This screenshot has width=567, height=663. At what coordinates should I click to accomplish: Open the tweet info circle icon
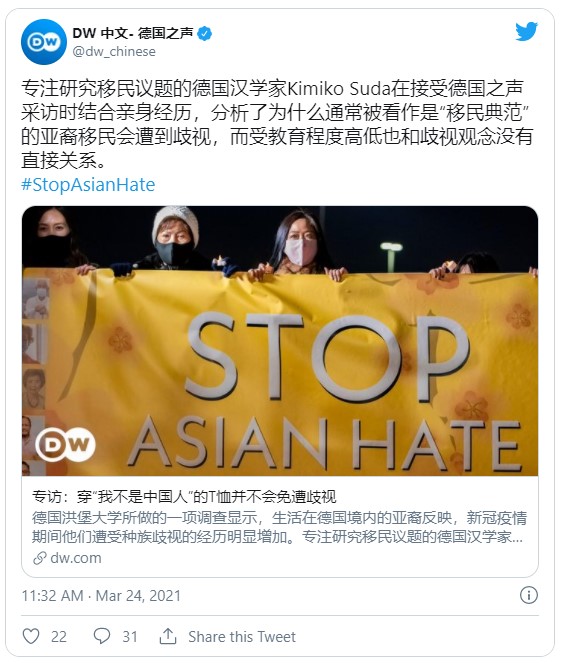tap(529, 595)
